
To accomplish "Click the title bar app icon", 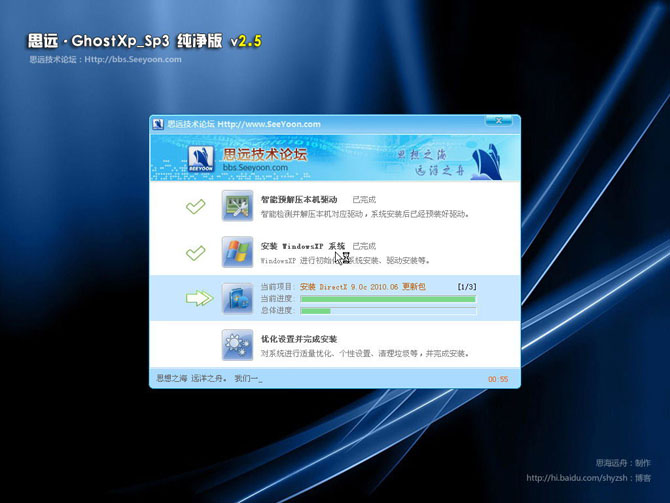I will pyautogui.click(x=158, y=124).
